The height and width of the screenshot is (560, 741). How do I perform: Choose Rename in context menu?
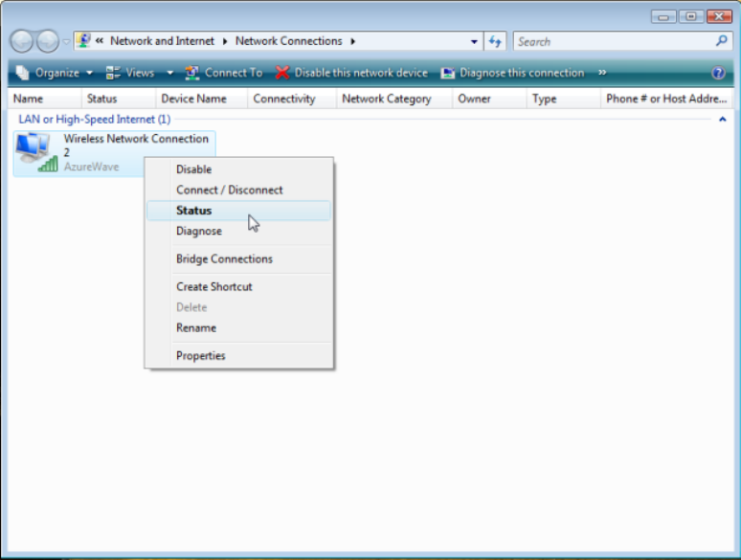[x=238, y=328]
